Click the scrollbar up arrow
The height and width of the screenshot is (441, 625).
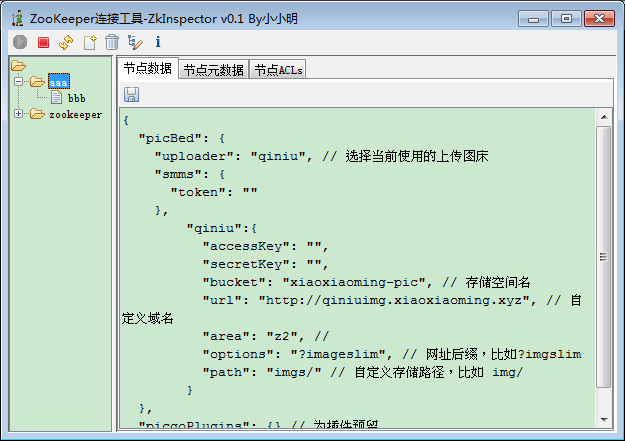click(604, 117)
